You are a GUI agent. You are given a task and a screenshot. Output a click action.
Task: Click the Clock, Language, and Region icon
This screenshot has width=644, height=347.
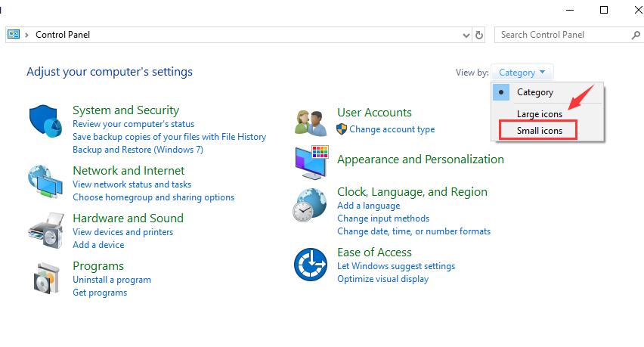click(x=310, y=203)
